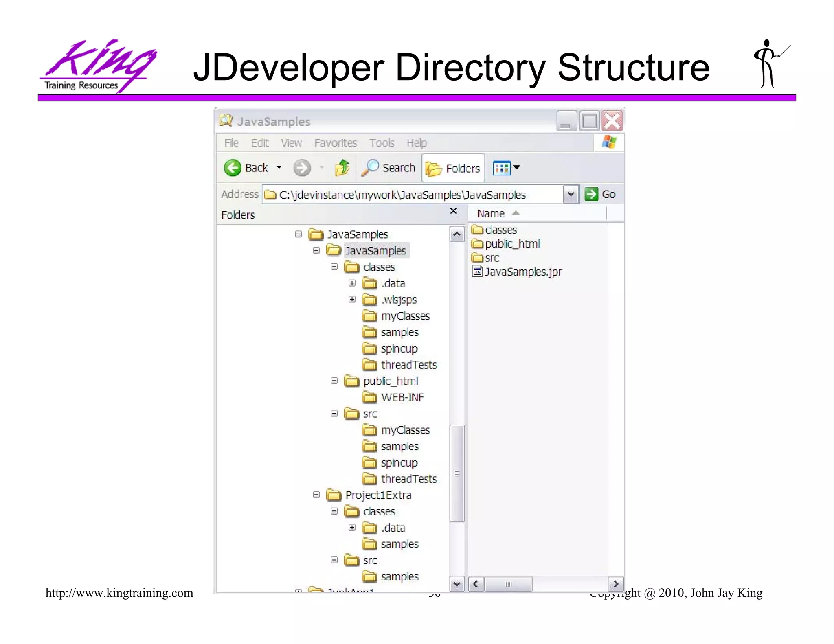Open the Favorites menu

point(336,143)
